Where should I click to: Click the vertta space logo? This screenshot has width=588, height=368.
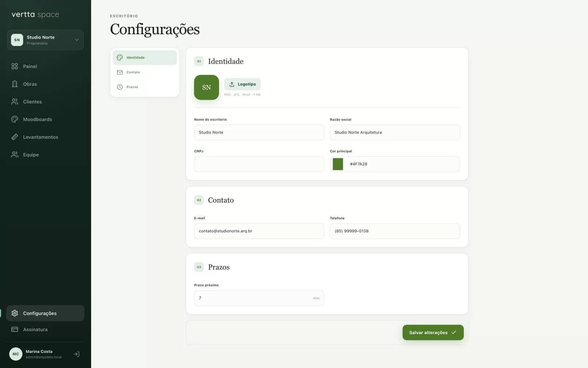point(35,15)
